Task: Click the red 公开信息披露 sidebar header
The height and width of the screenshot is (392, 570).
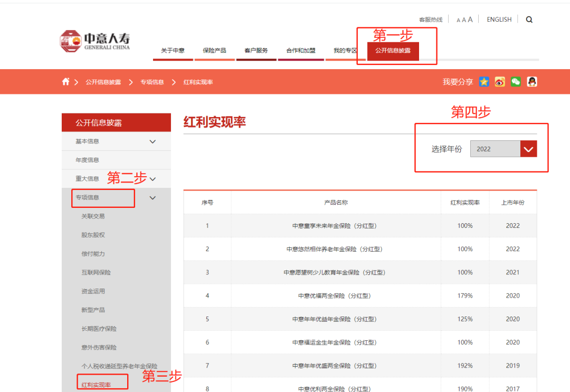Action: click(116, 122)
